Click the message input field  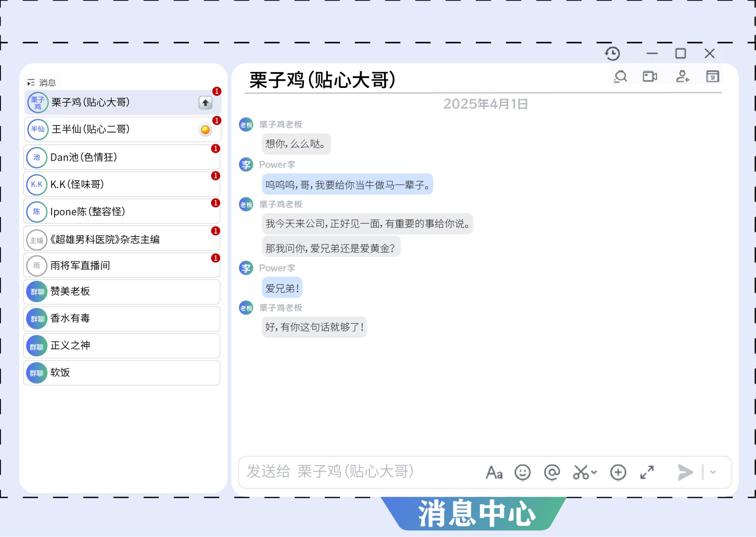pyautogui.click(x=362, y=472)
